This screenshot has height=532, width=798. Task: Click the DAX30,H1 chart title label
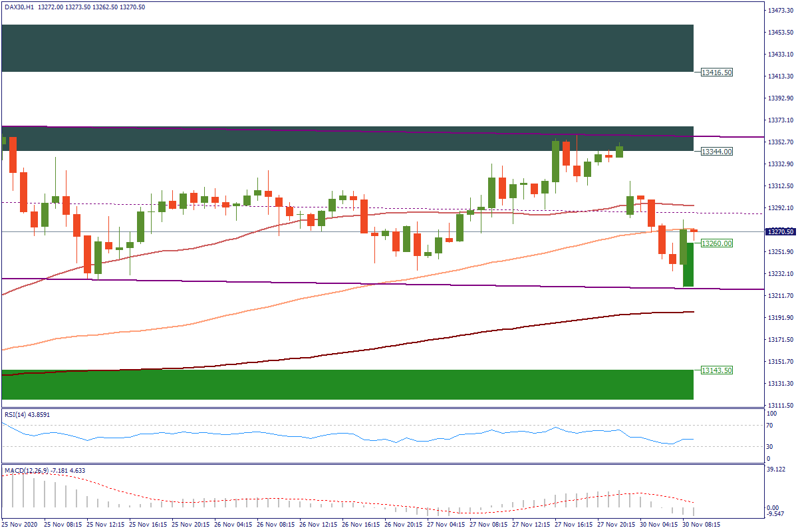coord(20,7)
